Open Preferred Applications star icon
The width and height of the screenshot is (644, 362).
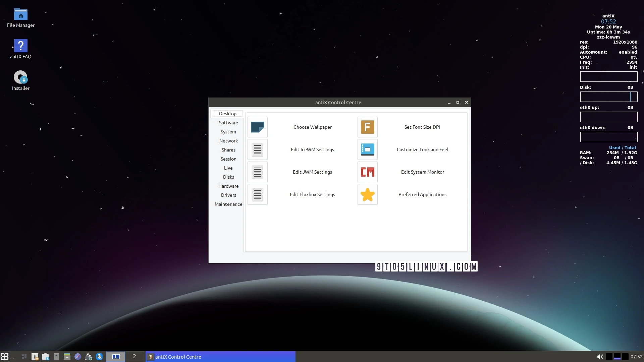[x=367, y=194]
